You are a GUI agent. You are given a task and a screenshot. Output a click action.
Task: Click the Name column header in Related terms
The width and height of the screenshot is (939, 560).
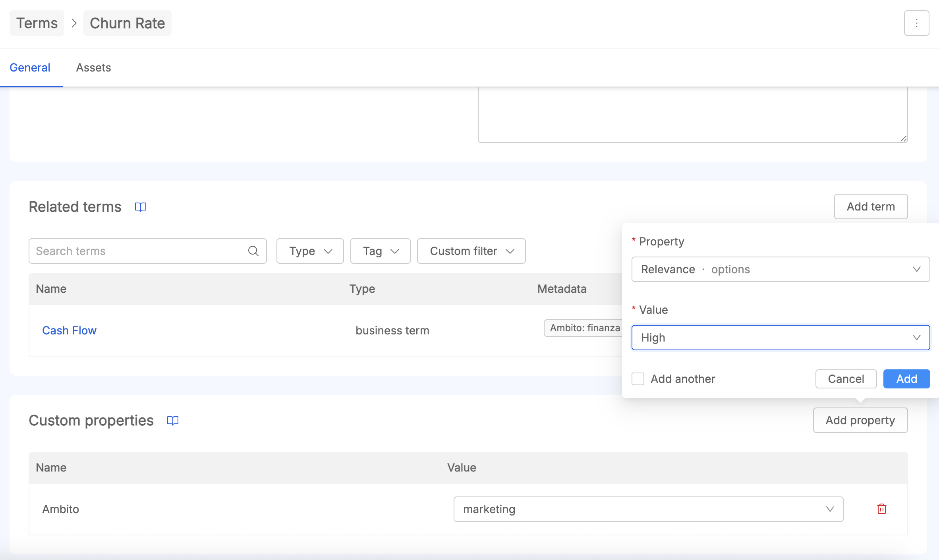[51, 289]
